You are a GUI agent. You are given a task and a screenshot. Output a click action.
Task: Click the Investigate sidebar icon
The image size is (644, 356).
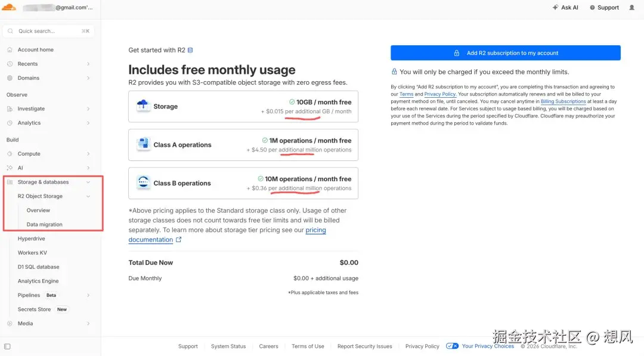click(x=10, y=109)
